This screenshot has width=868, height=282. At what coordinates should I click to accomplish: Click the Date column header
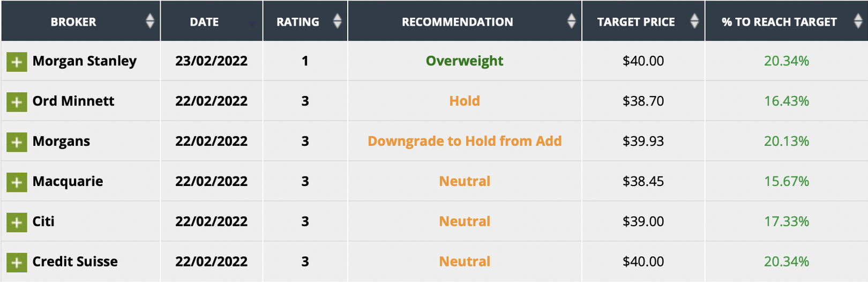pos(204,22)
